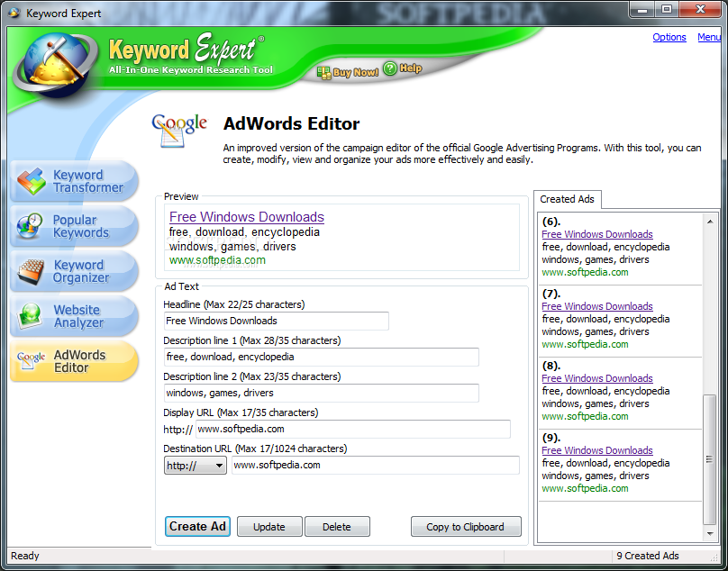This screenshot has height=571, width=728.
Task: Click the Update button
Action: click(269, 527)
